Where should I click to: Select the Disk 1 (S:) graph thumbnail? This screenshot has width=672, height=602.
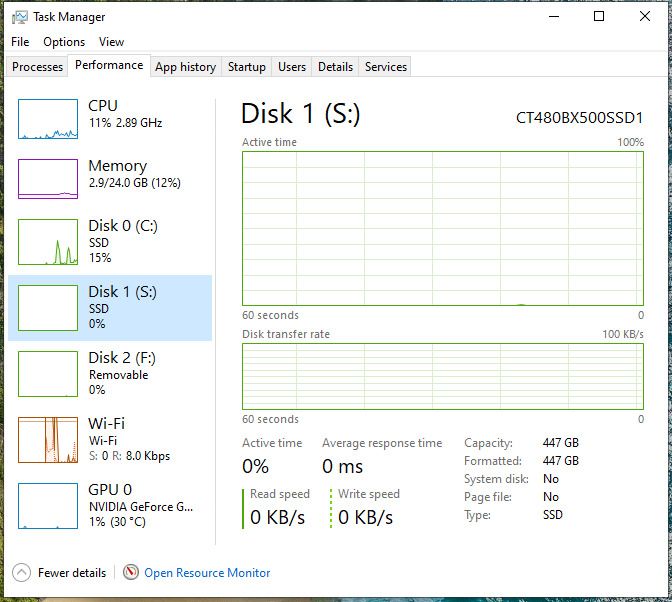click(48, 308)
